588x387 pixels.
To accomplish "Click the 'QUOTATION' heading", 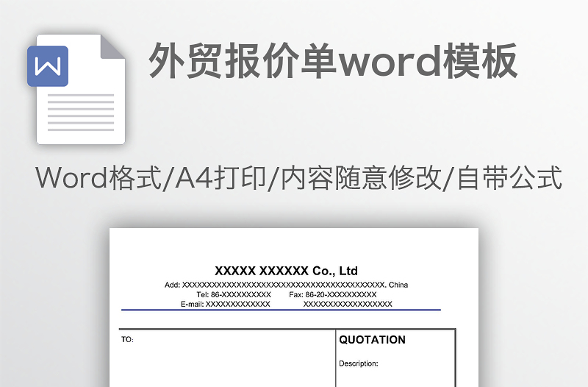I will point(373,340).
